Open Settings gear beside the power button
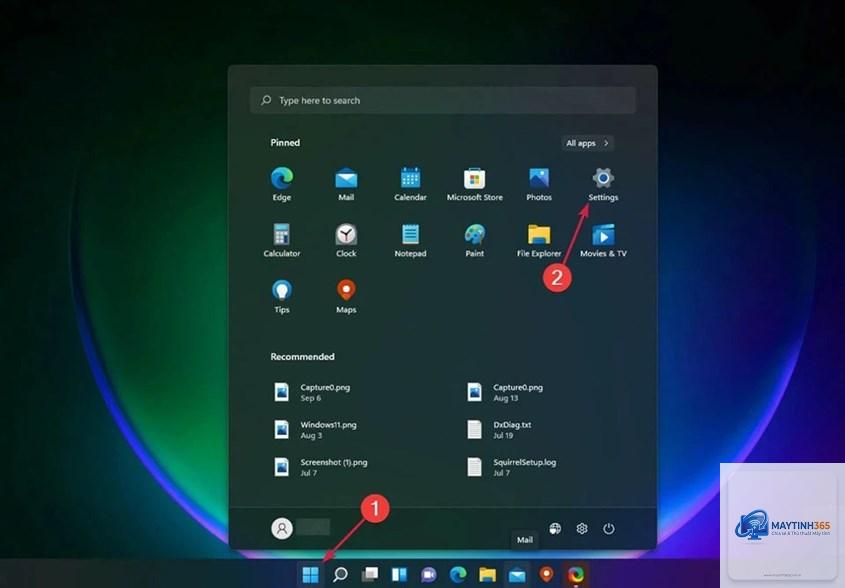845x588 pixels. click(581, 529)
